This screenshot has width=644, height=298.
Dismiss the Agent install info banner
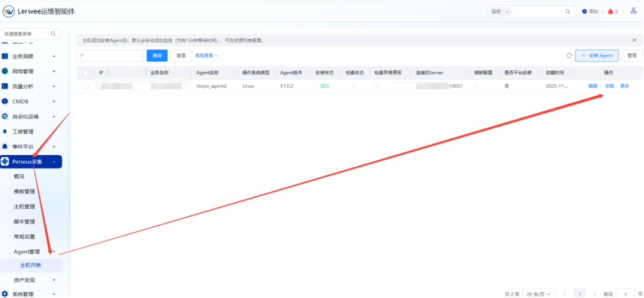click(x=634, y=40)
